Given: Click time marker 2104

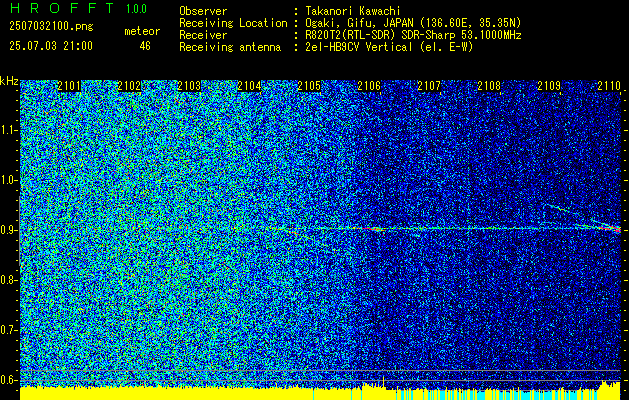Looking at the screenshot, I should pyautogui.click(x=249, y=86).
